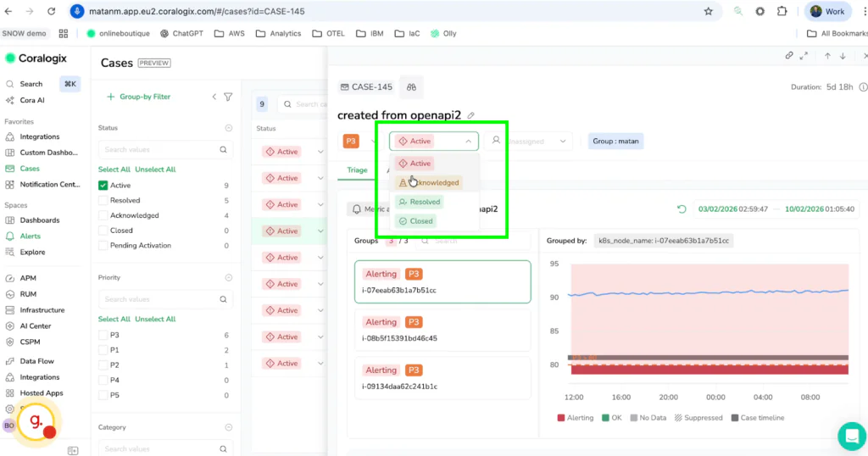Click the copy link icon in case panel
This screenshot has height=456, width=868.
(x=789, y=56)
